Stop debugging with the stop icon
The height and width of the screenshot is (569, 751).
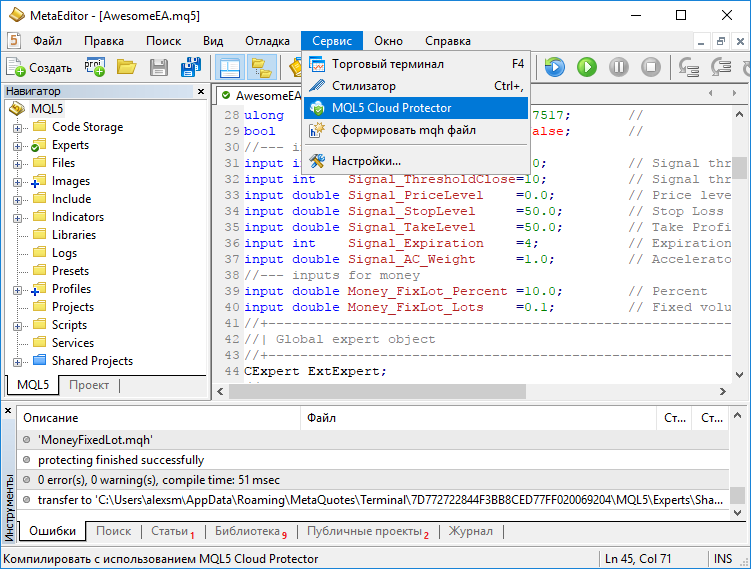click(x=651, y=67)
